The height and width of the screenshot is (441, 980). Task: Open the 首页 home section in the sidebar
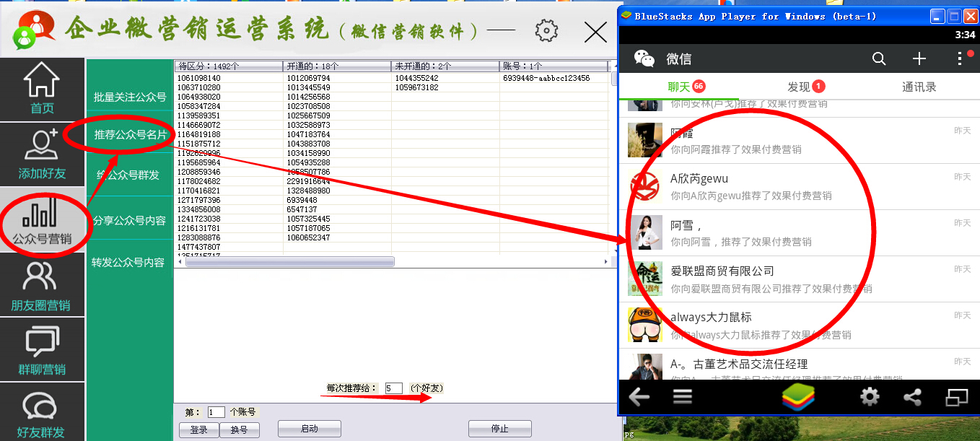coord(42,89)
